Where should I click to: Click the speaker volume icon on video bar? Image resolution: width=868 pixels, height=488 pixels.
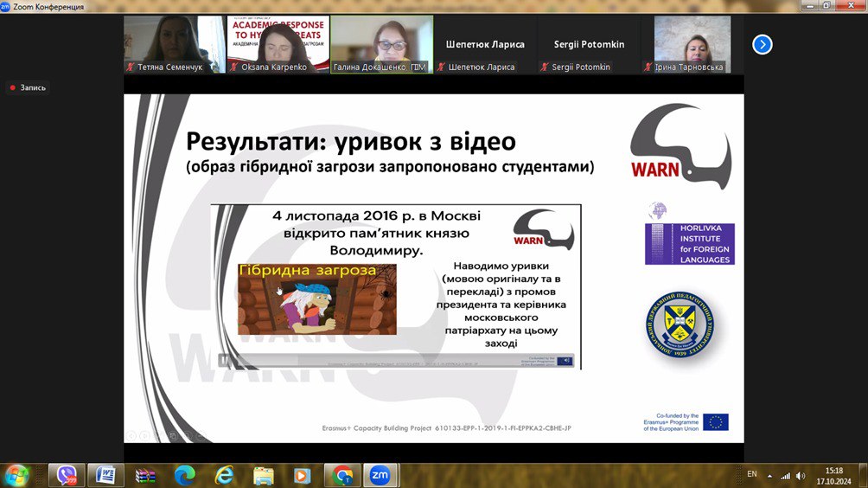(565, 361)
